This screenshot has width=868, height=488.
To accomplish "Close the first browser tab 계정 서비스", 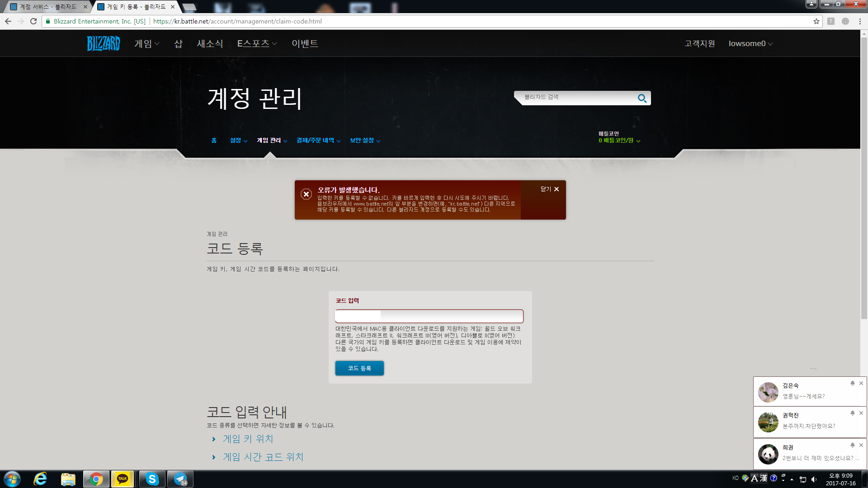I will point(85,7).
